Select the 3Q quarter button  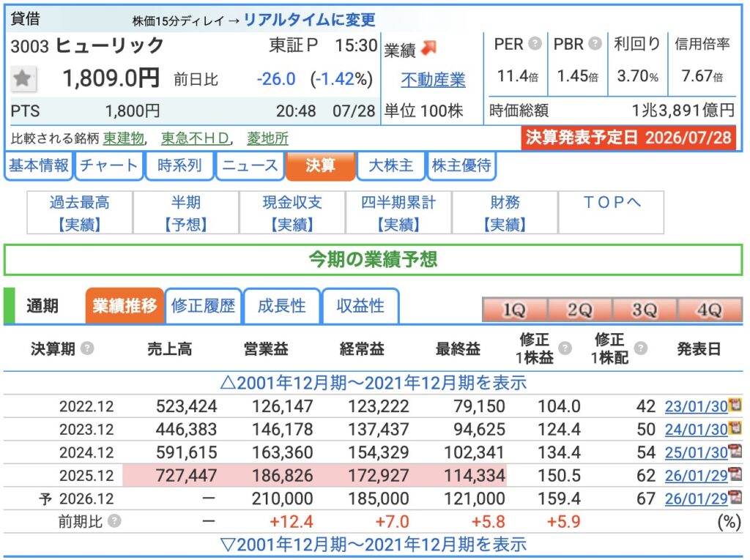[x=645, y=310]
